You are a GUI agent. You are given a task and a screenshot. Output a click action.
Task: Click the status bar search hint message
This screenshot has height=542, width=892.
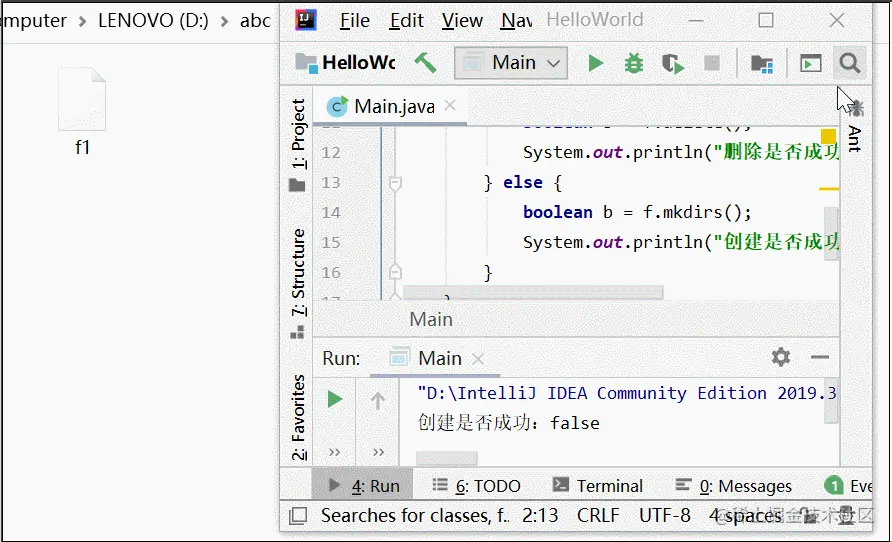click(415, 515)
